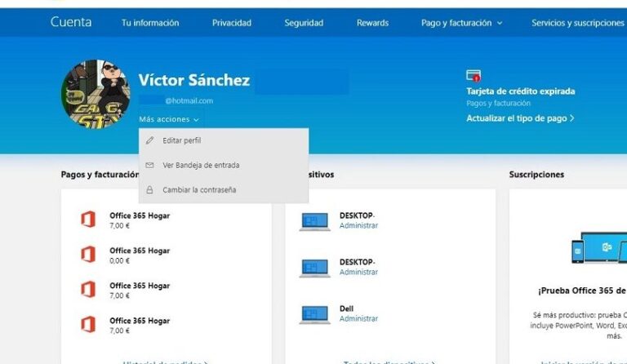
Task: Click the Office 365 devices promotional image
Action: click(598, 248)
